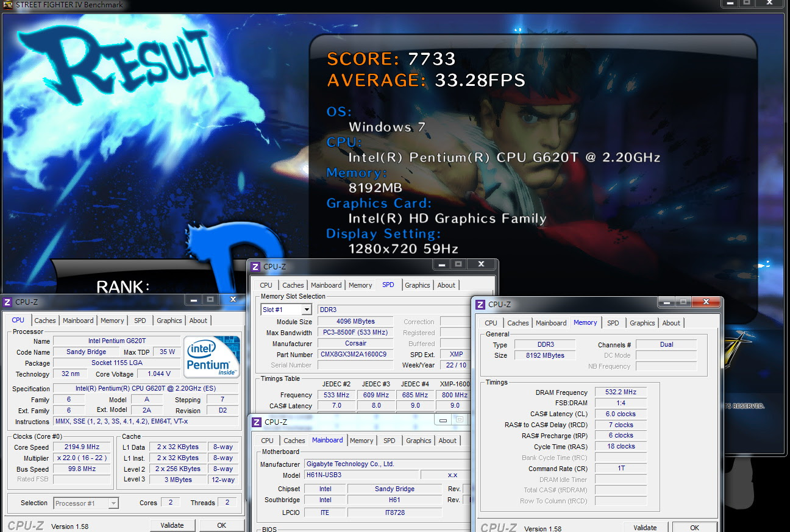Open Graphics tab in the Memory window
The height and width of the screenshot is (532, 790).
pyautogui.click(x=642, y=323)
